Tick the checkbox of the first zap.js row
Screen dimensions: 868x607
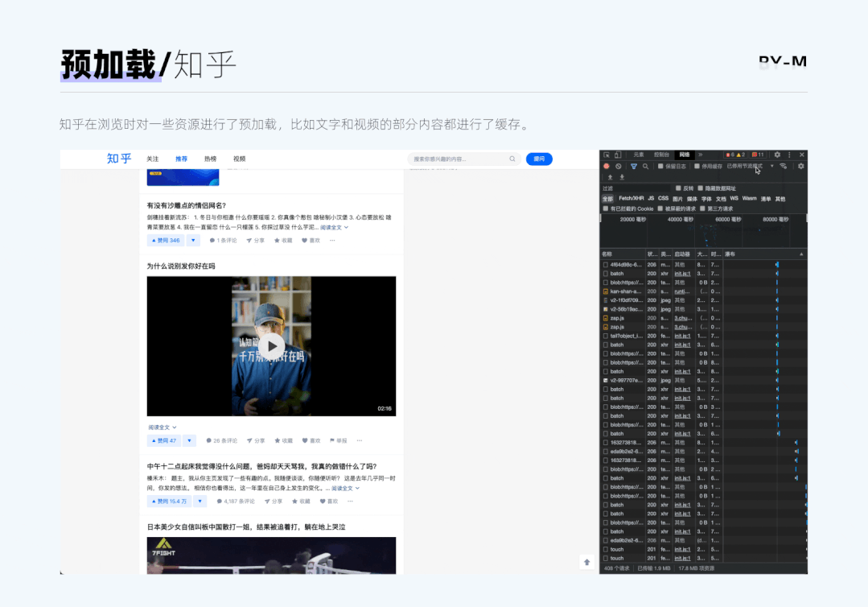pos(606,318)
